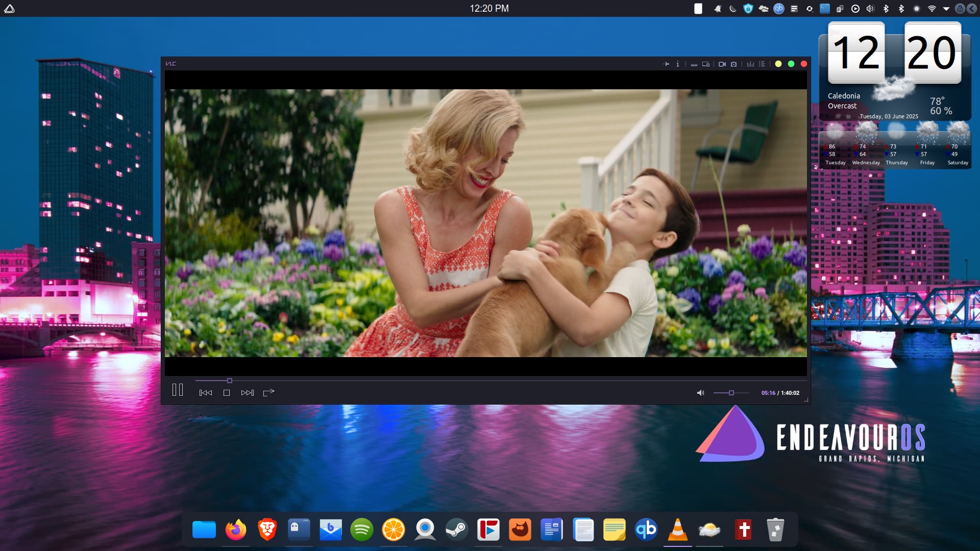Viewport: 980px width, 551px height.
Task: Open media player play-circle tray icon
Action: click(855, 9)
